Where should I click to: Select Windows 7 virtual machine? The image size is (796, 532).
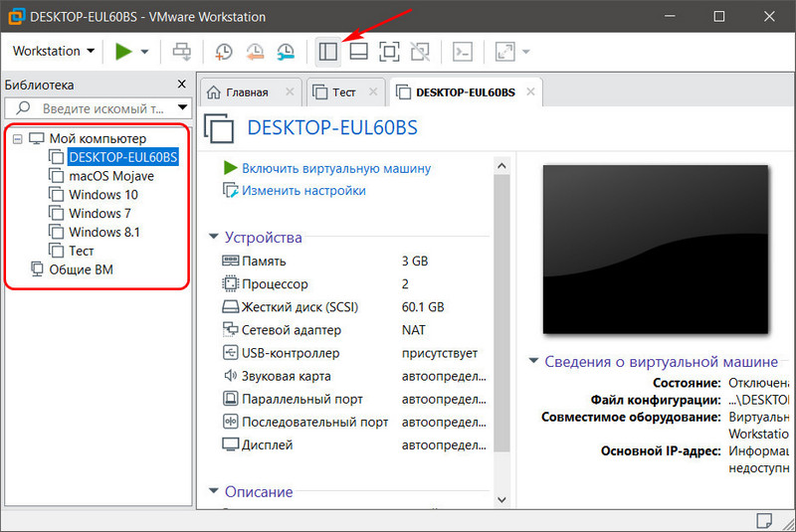(99, 214)
